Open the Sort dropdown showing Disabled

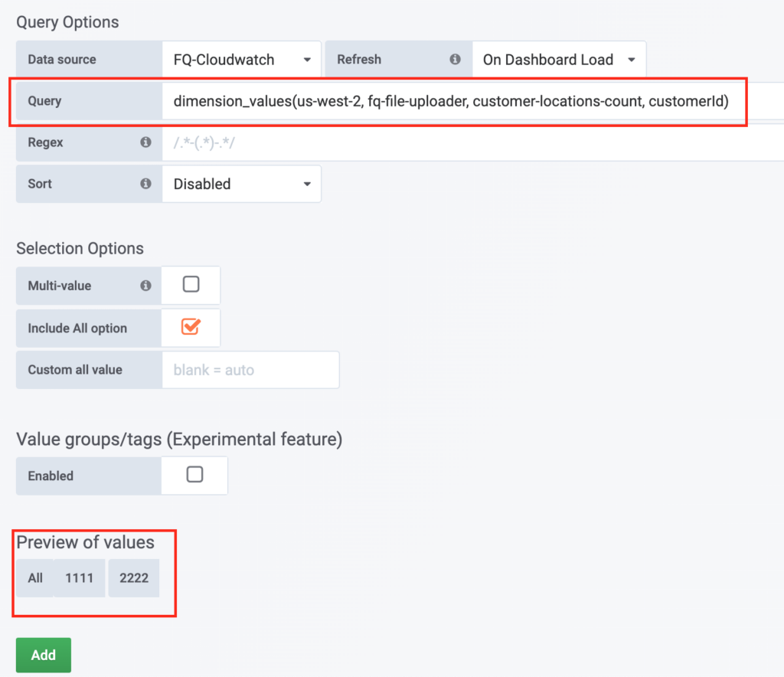[x=241, y=184]
